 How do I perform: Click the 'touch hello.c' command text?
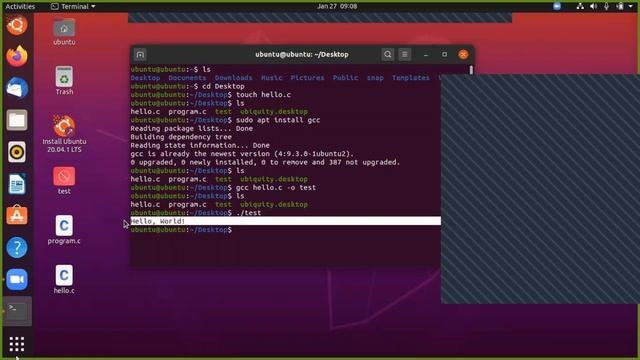click(263, 95)
